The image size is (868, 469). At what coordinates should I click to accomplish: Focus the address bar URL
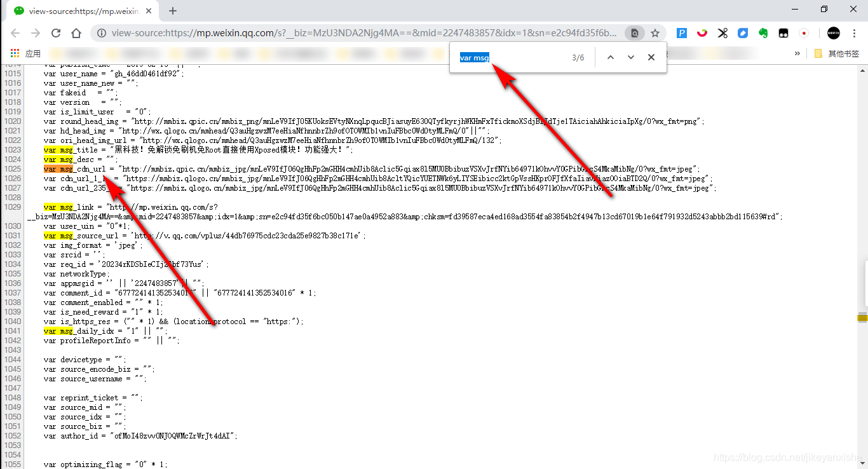pyautogui.click(x=363, y=33)
